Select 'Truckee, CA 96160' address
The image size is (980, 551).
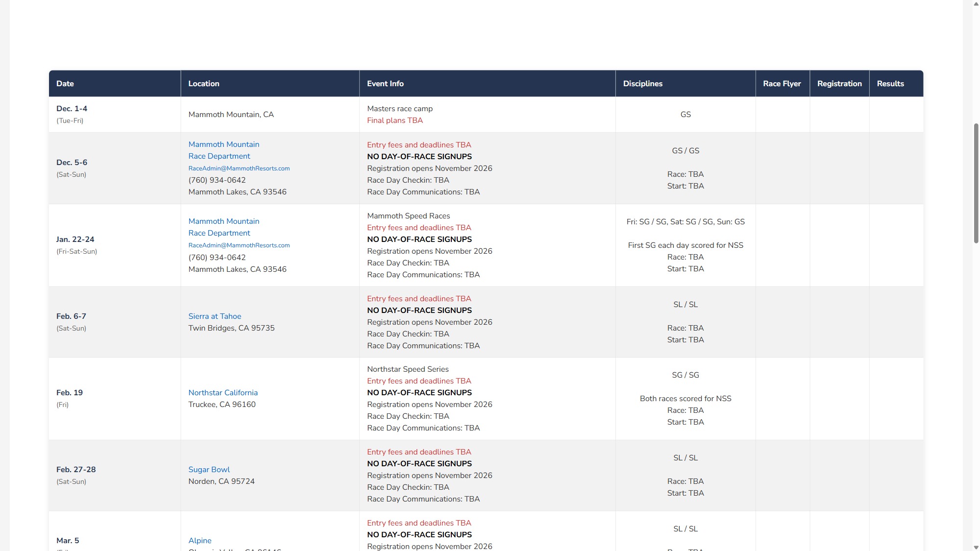222,405
